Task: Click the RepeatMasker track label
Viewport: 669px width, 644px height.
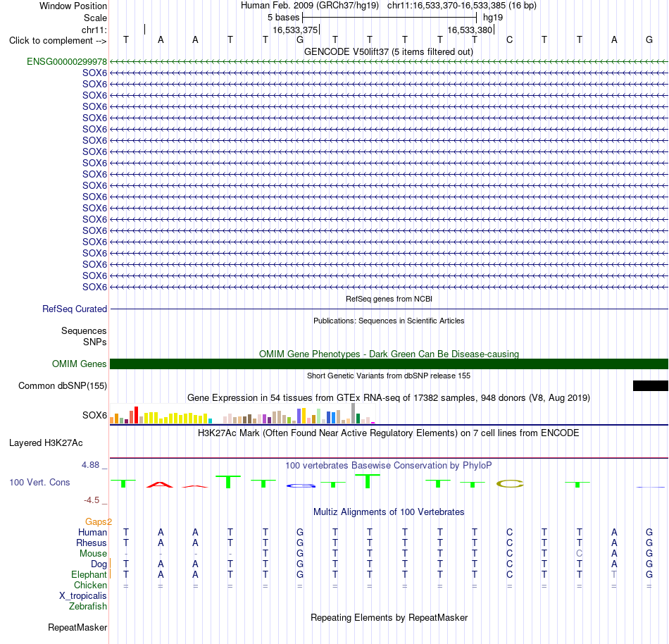Action: pos(77,627)
